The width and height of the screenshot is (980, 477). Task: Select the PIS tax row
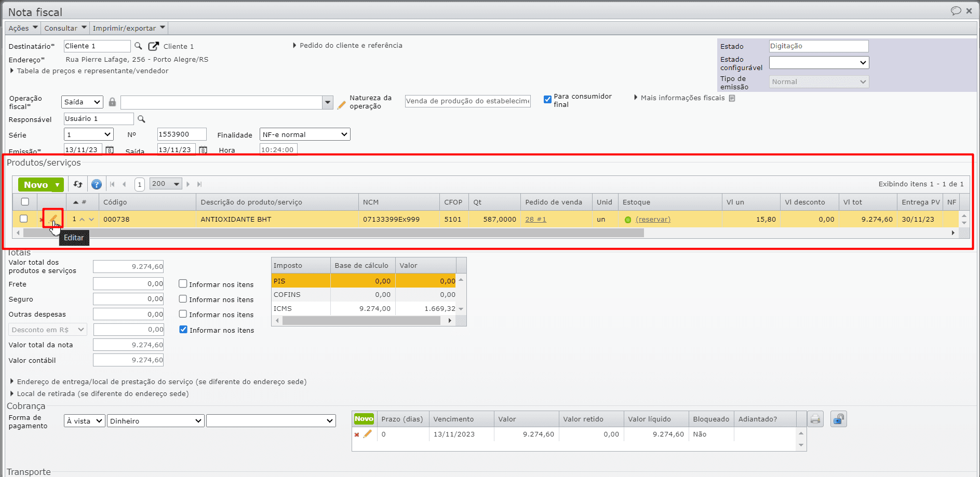364,281
